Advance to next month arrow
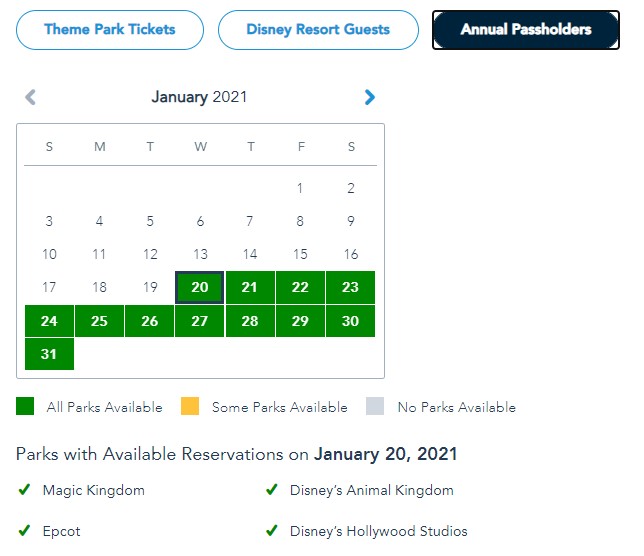 370,97
